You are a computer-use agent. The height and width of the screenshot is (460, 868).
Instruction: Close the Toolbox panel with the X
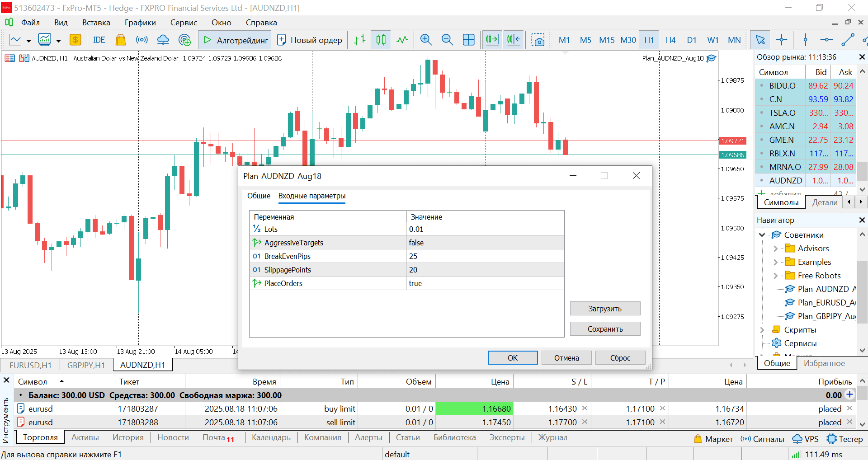point(6,380)
